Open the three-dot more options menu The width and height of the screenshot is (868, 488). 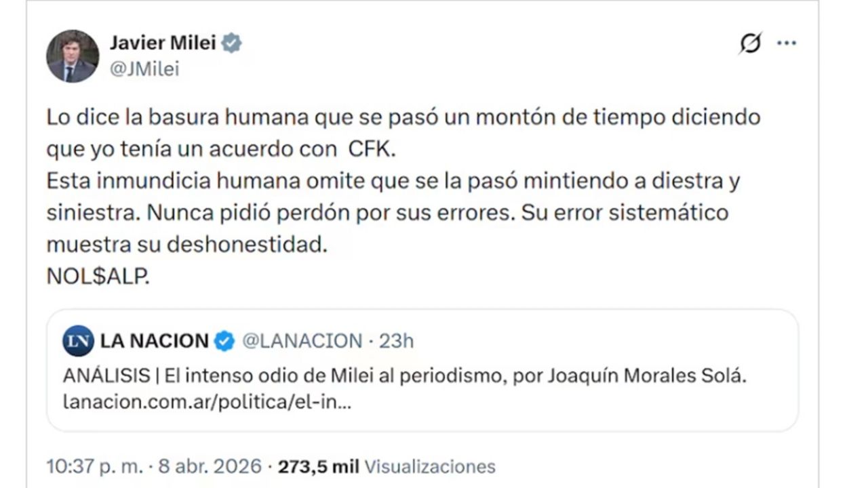tap(786, 43)
